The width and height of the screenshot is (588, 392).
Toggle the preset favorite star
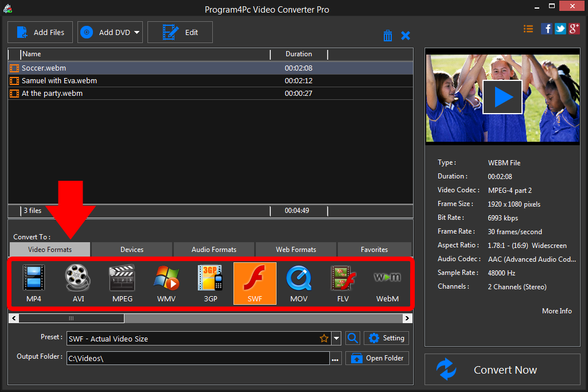pyautogui.click(x=324, y=338)
